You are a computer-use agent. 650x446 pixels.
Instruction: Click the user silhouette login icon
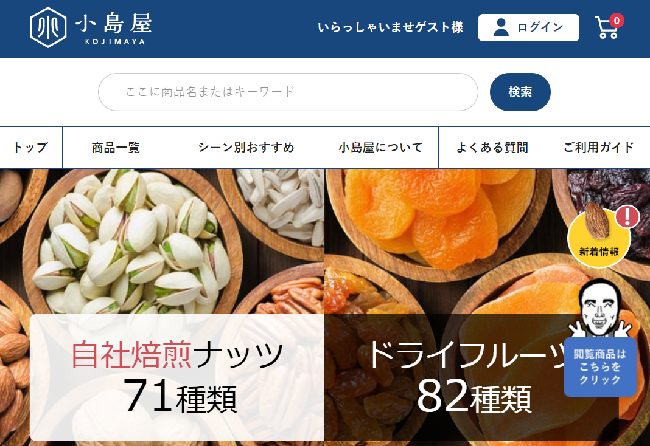pos(501,27)
